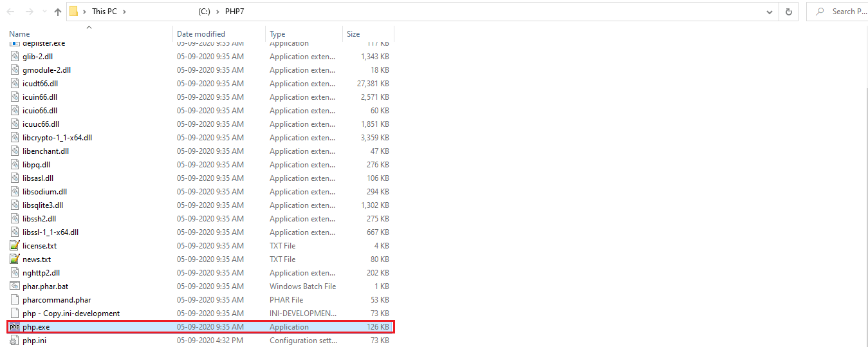Expand chevron before PHP7 breadcrumb

[x=218, y=12]
